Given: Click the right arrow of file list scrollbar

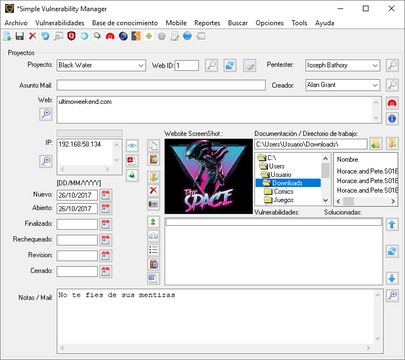Looking at the screenshot, I should click(x=393, y=201).
